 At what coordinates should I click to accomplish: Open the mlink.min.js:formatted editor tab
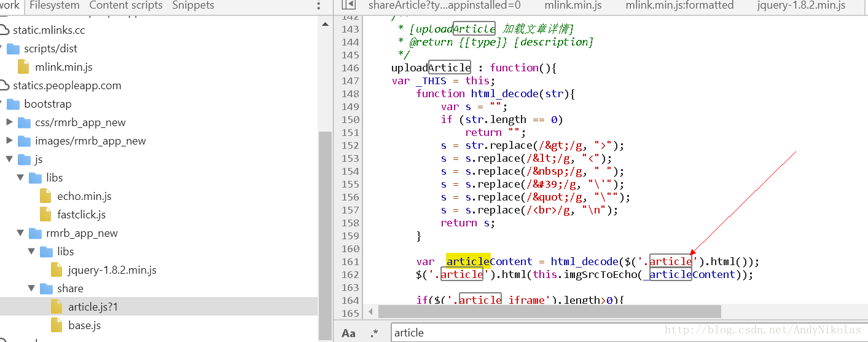coord(679,6)
